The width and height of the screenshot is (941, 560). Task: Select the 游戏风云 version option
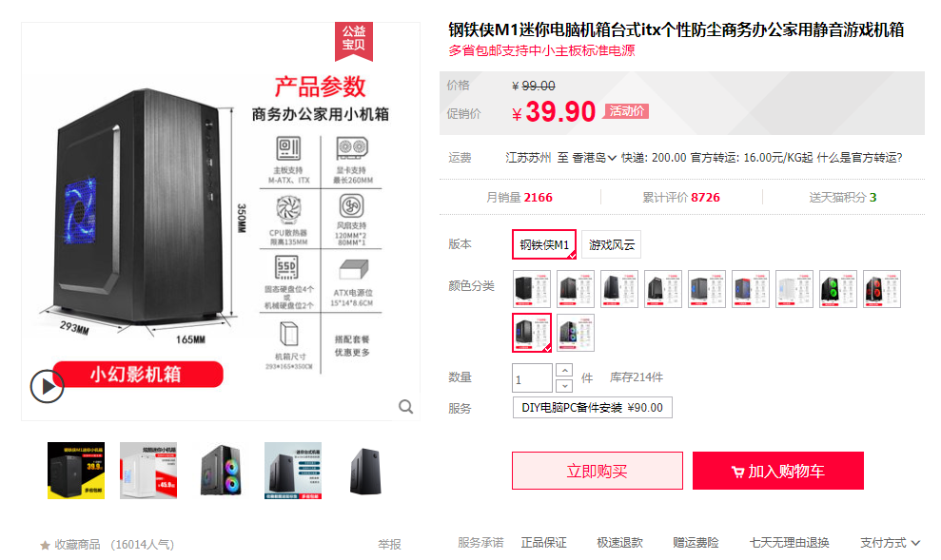pyautogui.click(x=612, y=244)
